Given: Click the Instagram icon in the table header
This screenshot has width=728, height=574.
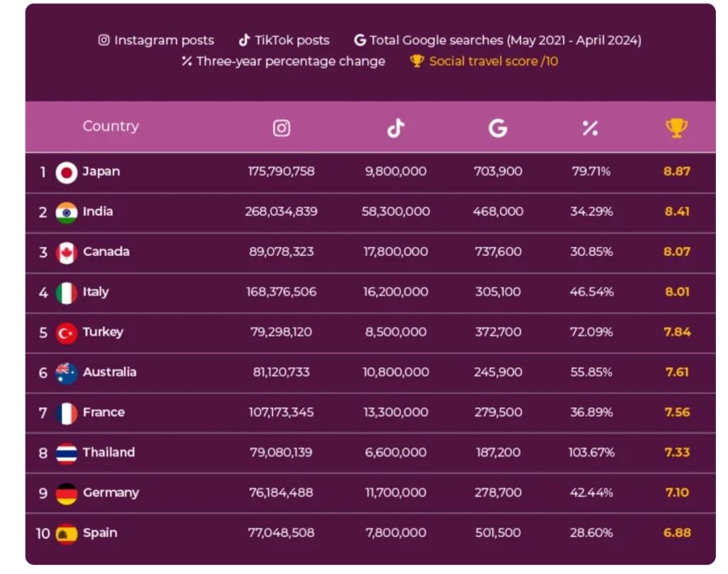Looking at the screenshot, I should [x=282, y=128].
